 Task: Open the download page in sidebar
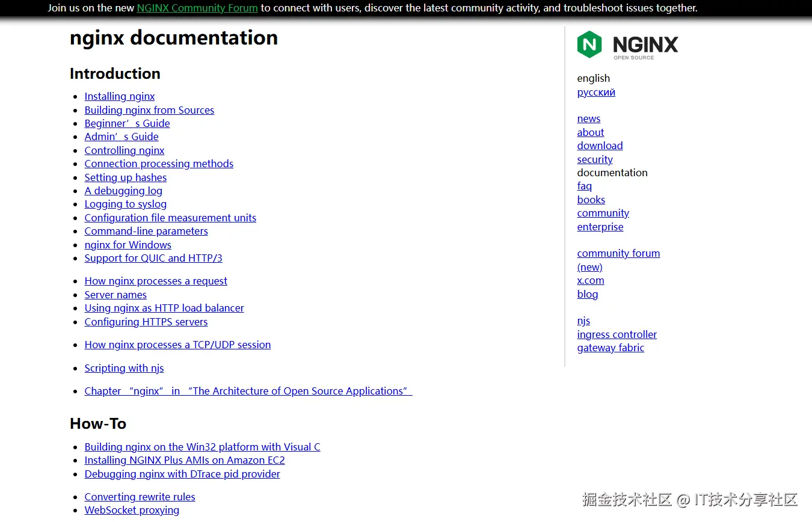point(600,146)
